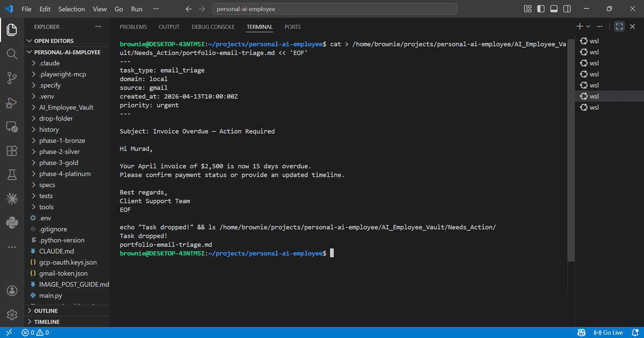The height and width of the screenshot is (338, 644).
Task: Click the personal-ai-employee command center box
Action: (335, 9)
